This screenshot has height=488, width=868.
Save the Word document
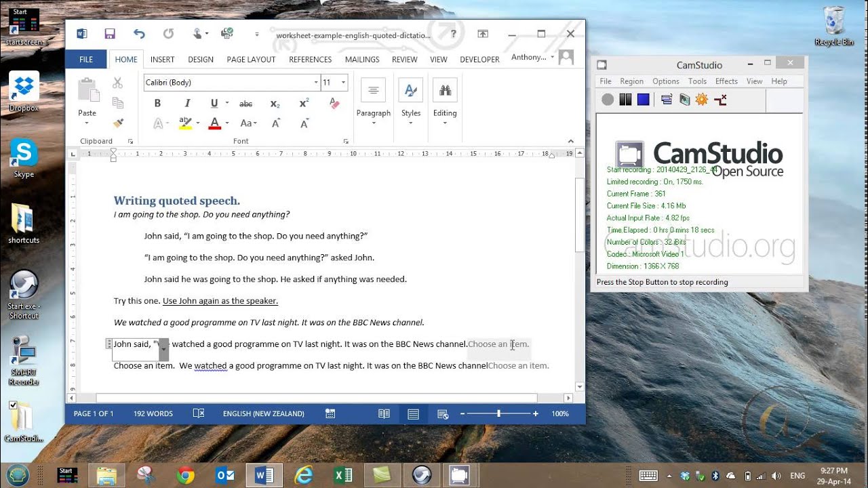click(x=110, y=33)
